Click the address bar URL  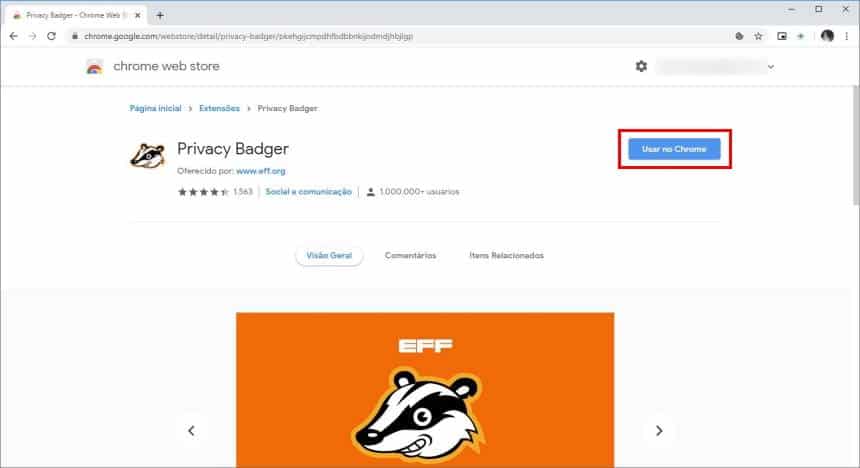click(248, 36)
